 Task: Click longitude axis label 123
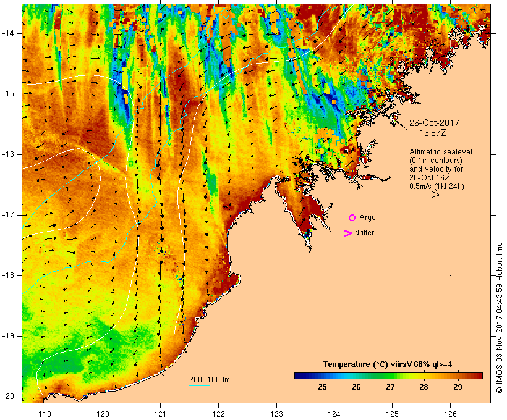click(x=276, y=414)
